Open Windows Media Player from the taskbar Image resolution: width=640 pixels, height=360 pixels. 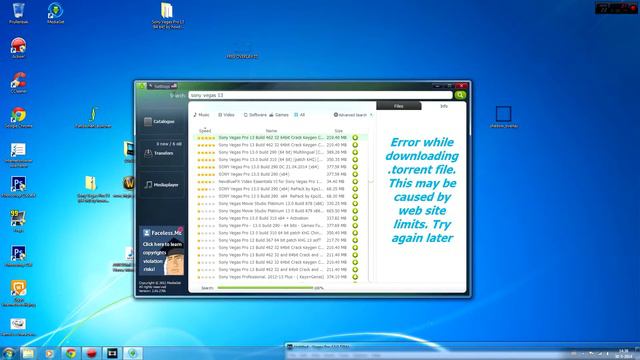coord(49,353)
